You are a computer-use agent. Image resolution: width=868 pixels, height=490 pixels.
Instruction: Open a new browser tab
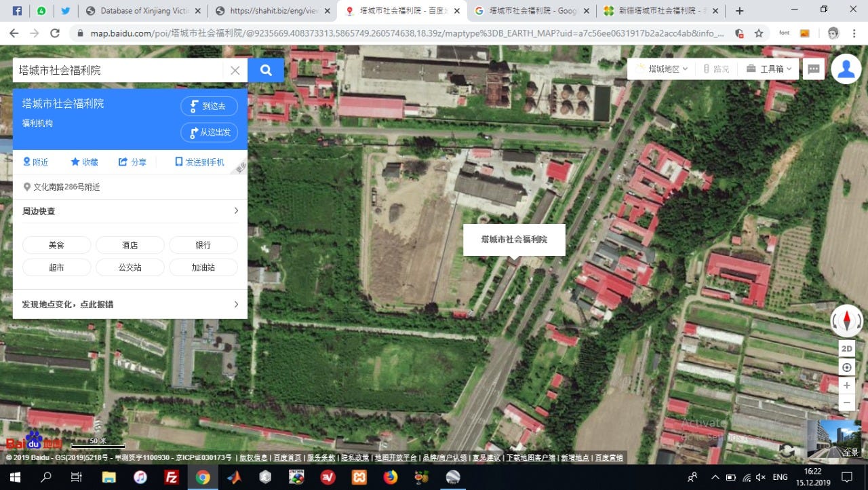coord(740,11)
